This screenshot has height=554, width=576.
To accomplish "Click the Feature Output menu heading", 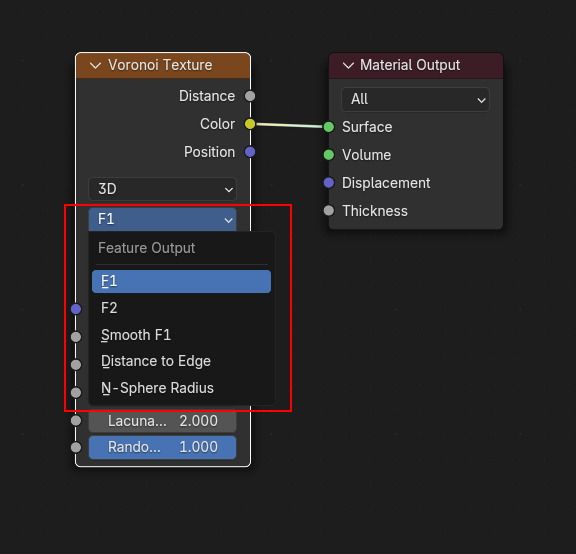I will point(147,248).
